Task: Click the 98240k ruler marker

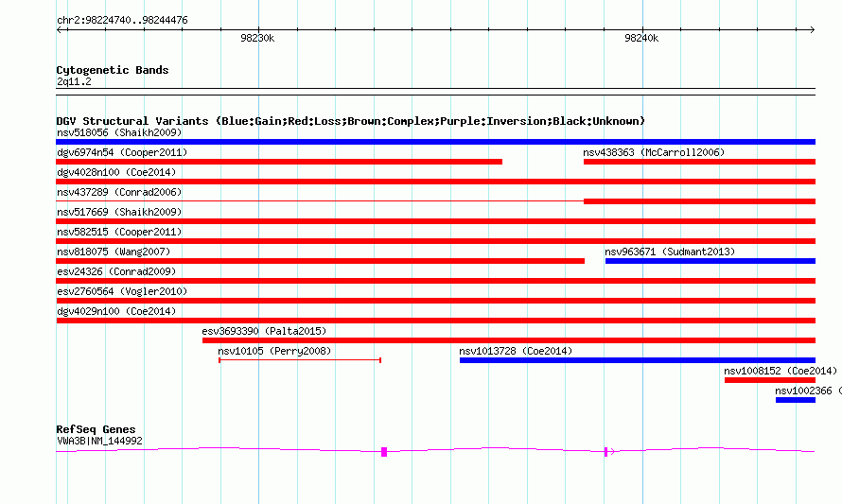Action: [x=641, y=38]
